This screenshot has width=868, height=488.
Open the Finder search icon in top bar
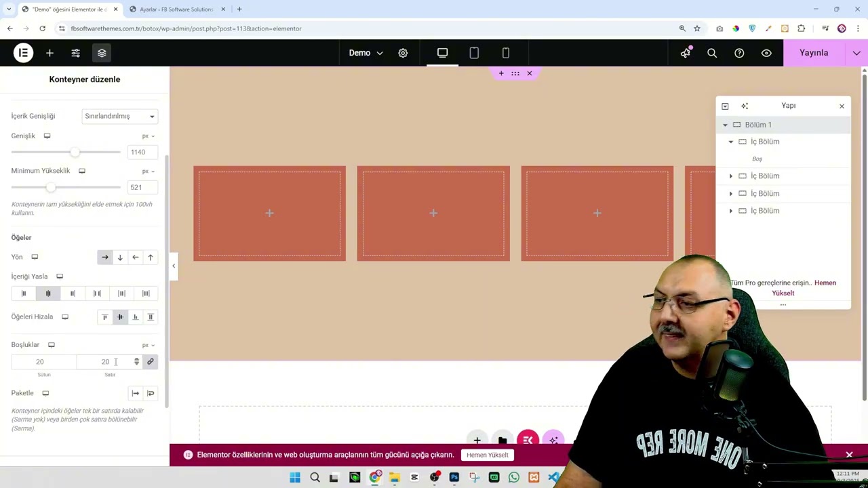coord(712,53)
